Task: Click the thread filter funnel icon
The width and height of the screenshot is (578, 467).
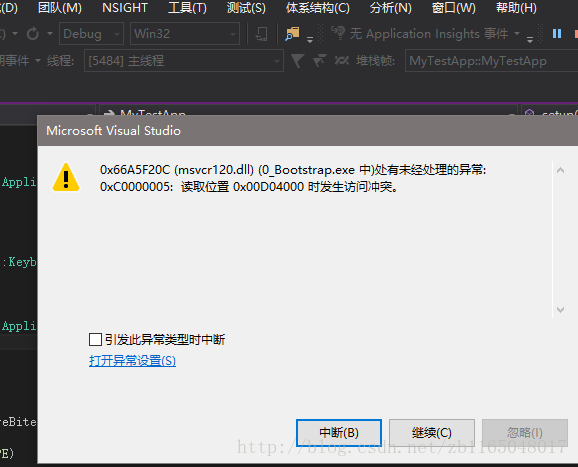Action: click(x=297, y=60)
